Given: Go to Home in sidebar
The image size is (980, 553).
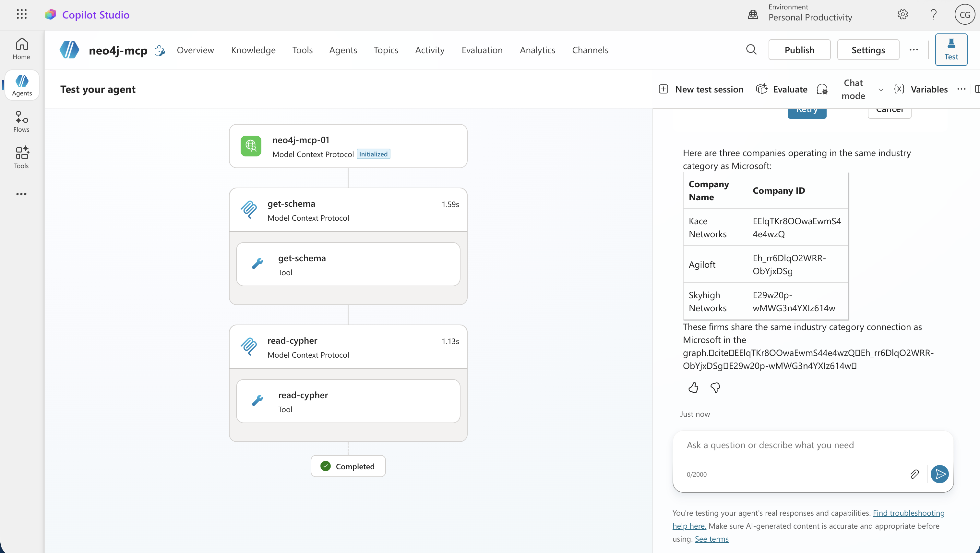Looking at the screenshot, I should pyautogui.click(x=22, y=49).
